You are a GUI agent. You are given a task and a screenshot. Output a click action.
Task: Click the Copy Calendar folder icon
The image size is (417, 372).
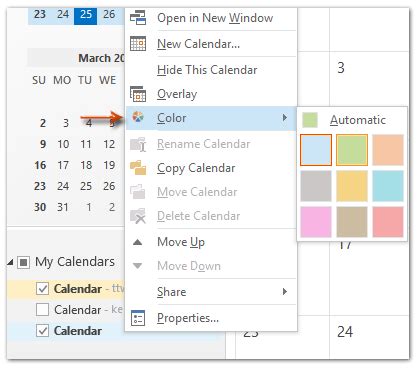click(138, 168)
